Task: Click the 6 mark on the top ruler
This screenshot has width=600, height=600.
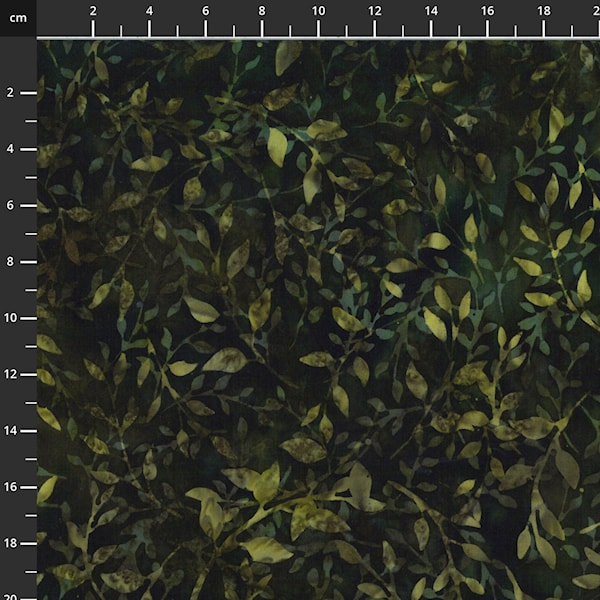Action: 205,10
